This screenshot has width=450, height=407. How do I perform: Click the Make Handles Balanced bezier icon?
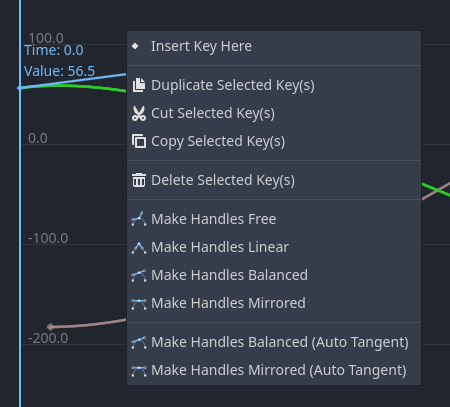139,275
